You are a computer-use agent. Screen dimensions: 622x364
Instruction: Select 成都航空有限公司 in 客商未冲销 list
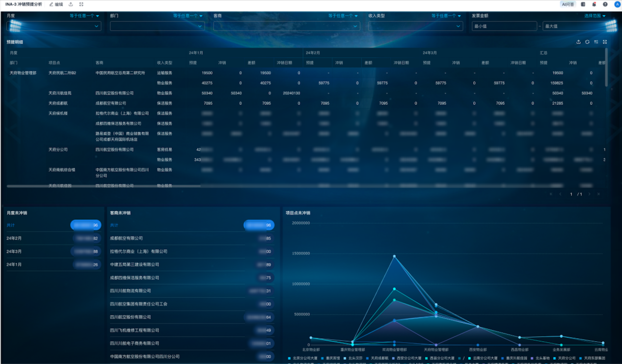127,238
